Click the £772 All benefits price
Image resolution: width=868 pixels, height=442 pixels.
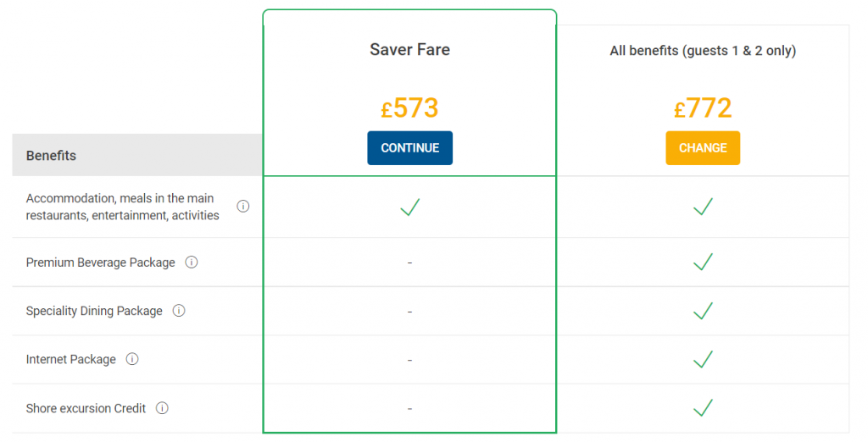point(703,108)
